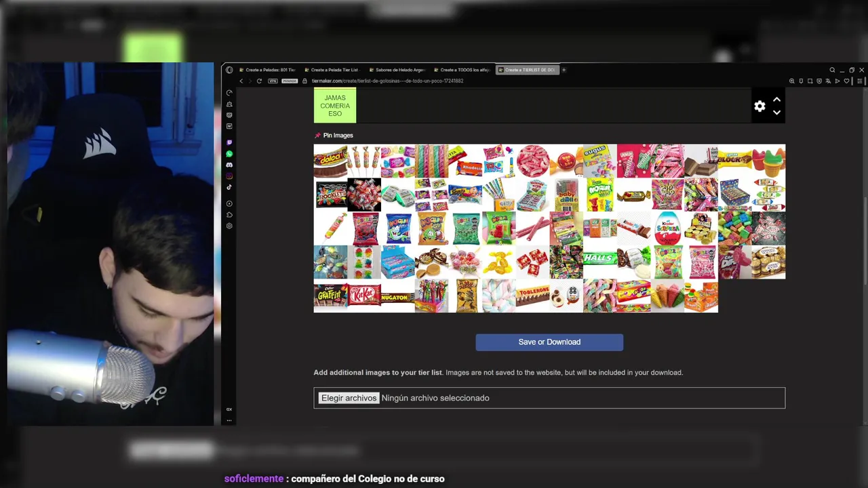Reload the tiermaker page

click(259, 81)
